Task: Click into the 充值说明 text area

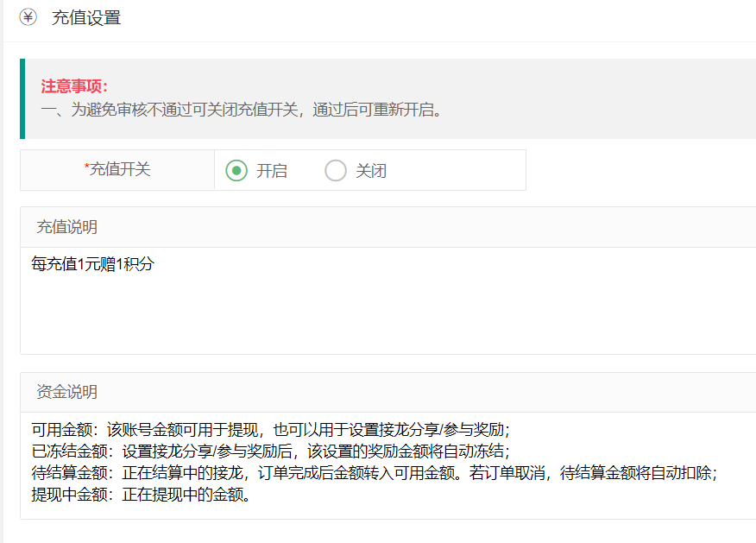Action: click(388, 301)
